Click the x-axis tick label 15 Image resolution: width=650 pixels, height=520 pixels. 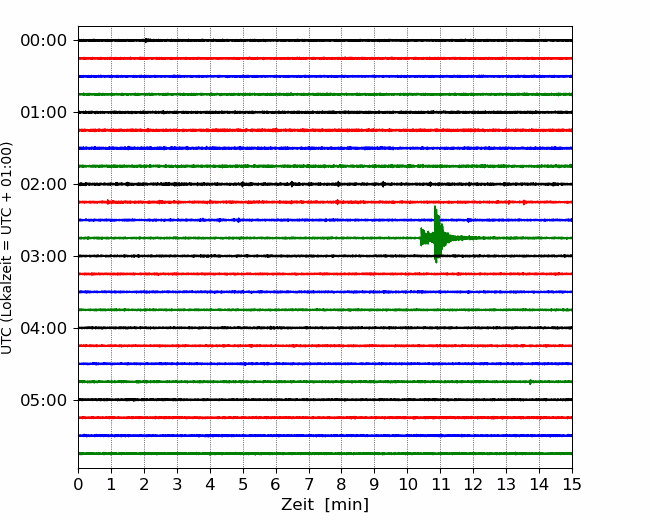pyautogui.click(x=572, y=484)
